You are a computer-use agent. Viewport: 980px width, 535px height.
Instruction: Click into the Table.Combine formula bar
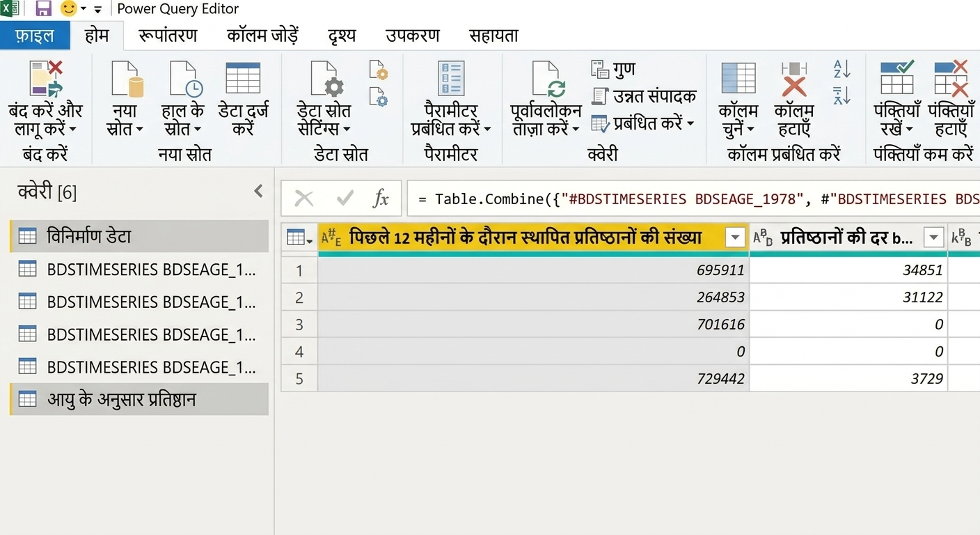coord(693,199)
